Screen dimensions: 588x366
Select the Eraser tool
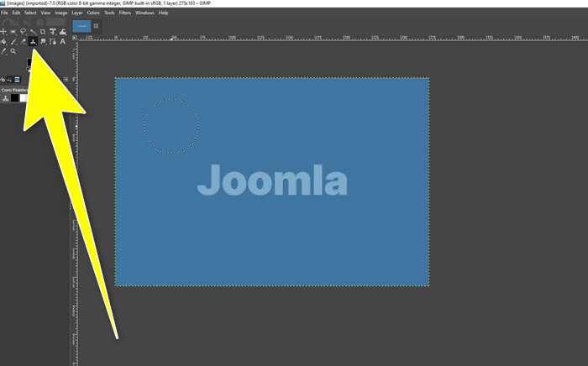24,42
